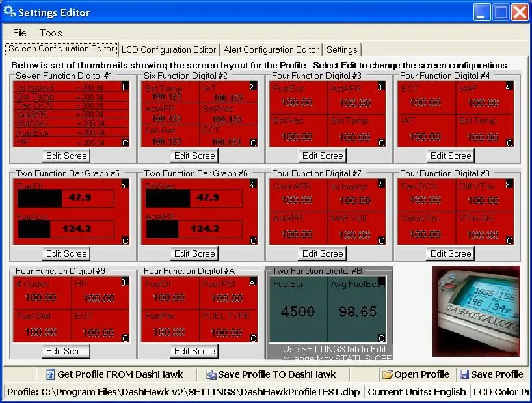Edit the Four Function Digital #8 screen
Image resolution: width=532 pixels, height=403 pixels.
pyautogui.click(x=451, y=253)
